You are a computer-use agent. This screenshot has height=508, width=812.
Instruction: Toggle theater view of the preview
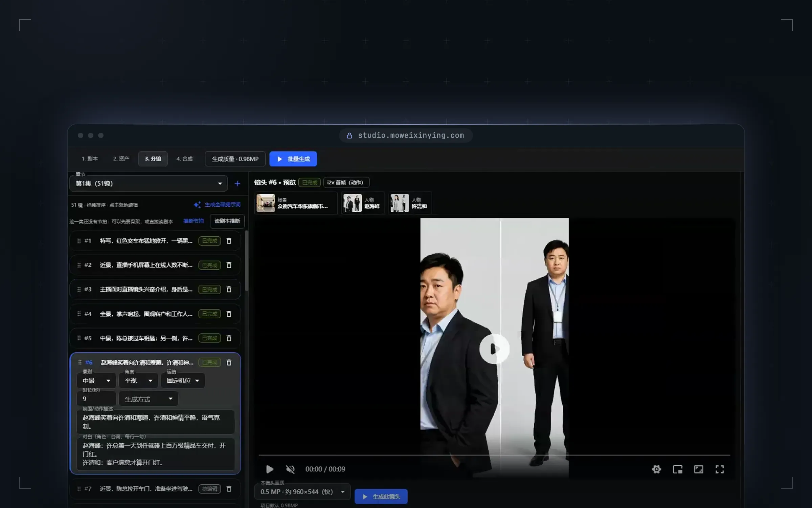pos(699,469)
